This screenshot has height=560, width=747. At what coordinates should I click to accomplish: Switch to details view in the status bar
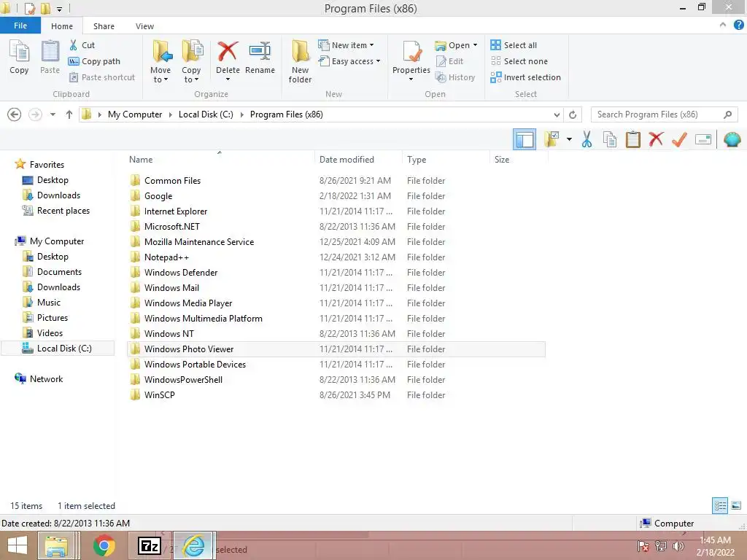pyautogui.click(x=720, y=506)
